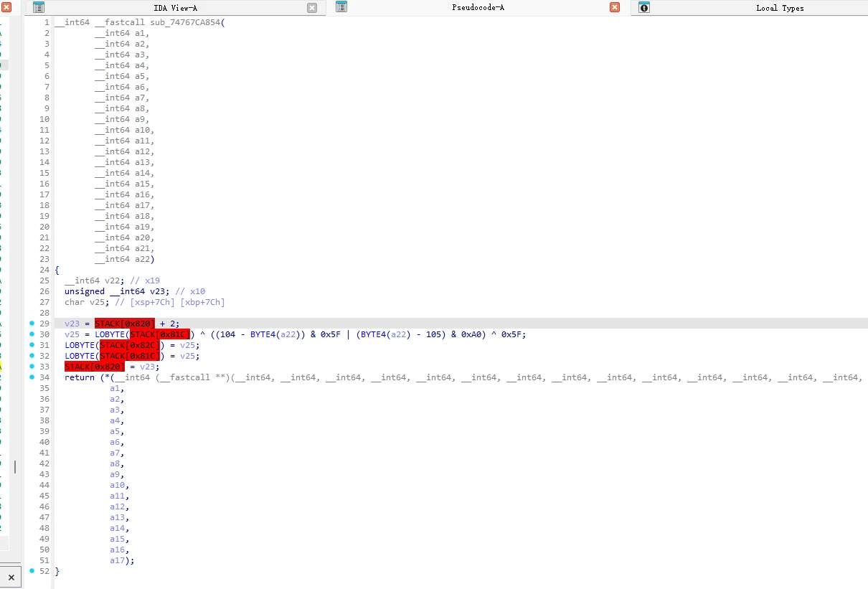Click the Local Types tab icon

tap(644, 7)
